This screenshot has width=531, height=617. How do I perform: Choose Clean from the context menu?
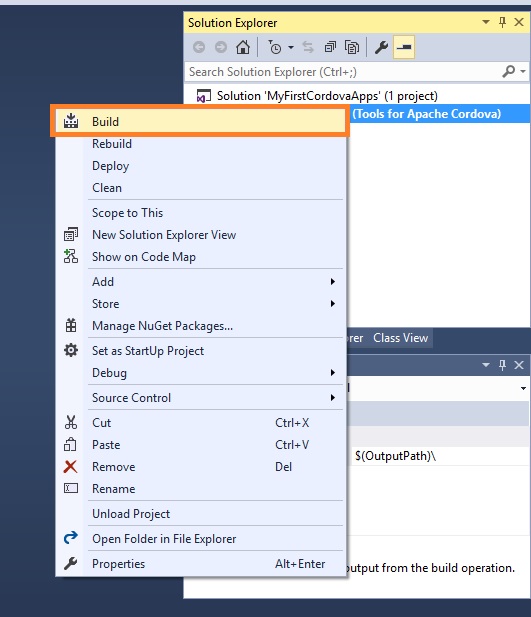[x=200, y=188]
